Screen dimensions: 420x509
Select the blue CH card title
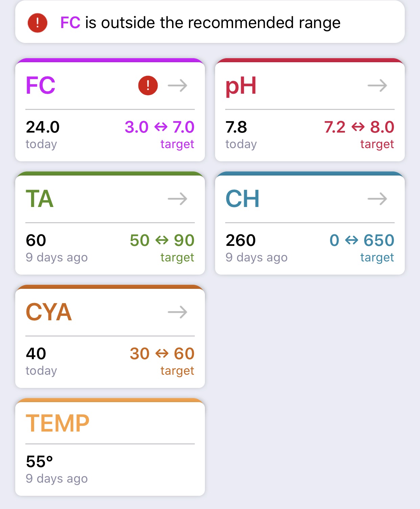coord(242,199)
